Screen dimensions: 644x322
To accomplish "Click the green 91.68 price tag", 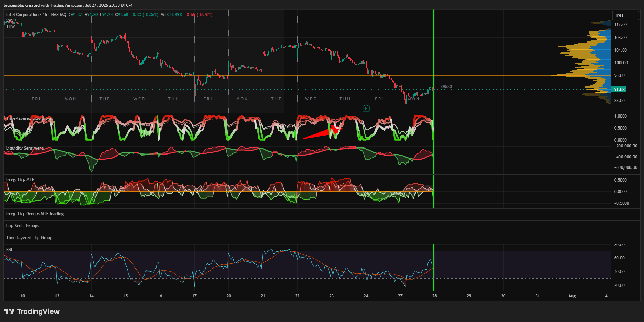I will 619,90.
